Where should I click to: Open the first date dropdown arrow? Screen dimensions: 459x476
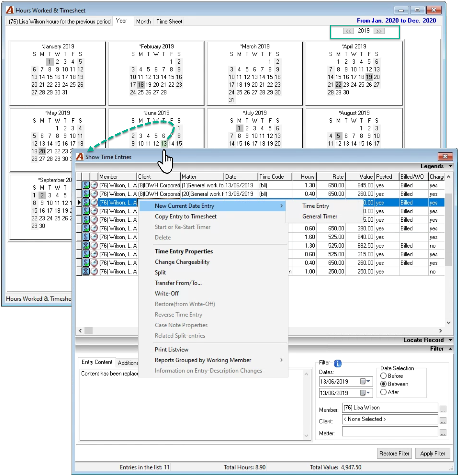pyautogui.click(x=368, y=381)
